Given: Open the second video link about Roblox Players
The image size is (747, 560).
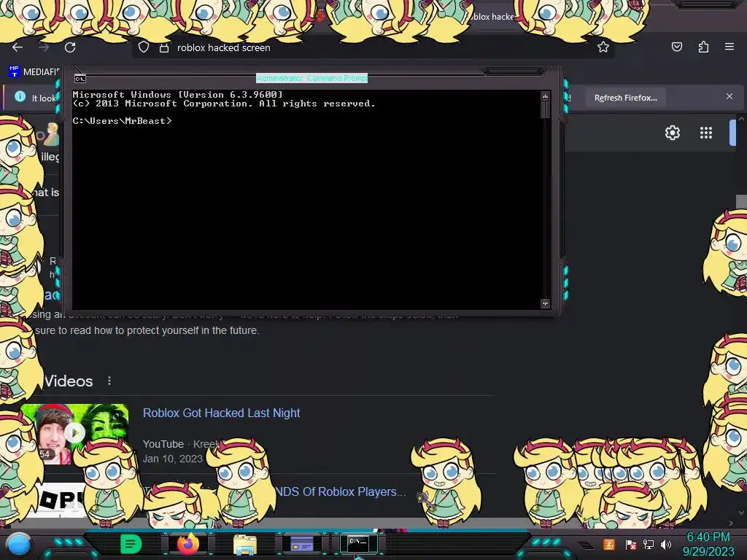Looking at the screenshot, I should tap(340, 491).
